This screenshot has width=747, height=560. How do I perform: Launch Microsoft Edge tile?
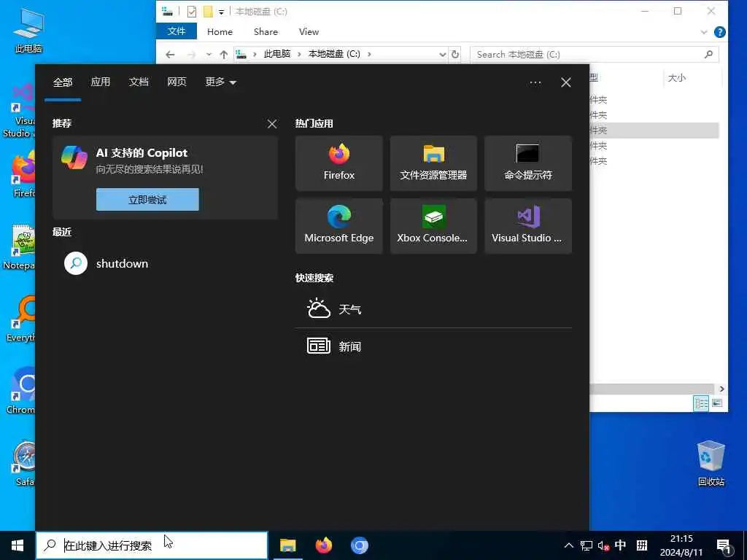(338, 226)
